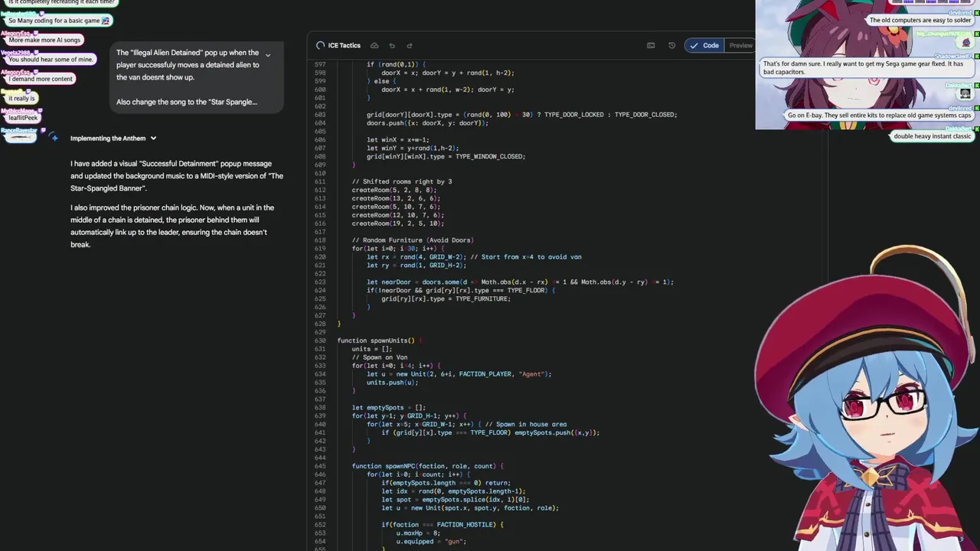Click the undo arrow in the editor header

pyautogui.click(x=392, y=46)
